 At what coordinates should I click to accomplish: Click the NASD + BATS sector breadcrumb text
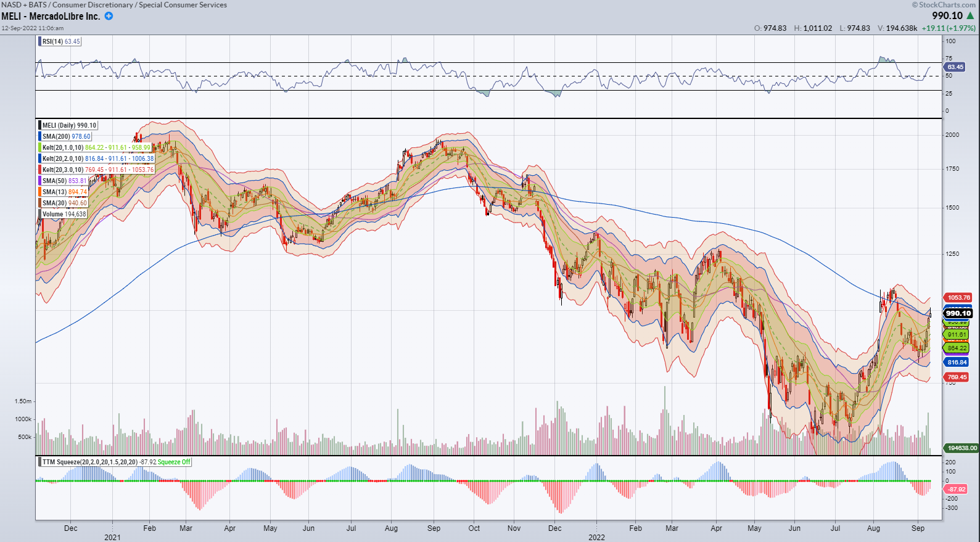[114, 4]
